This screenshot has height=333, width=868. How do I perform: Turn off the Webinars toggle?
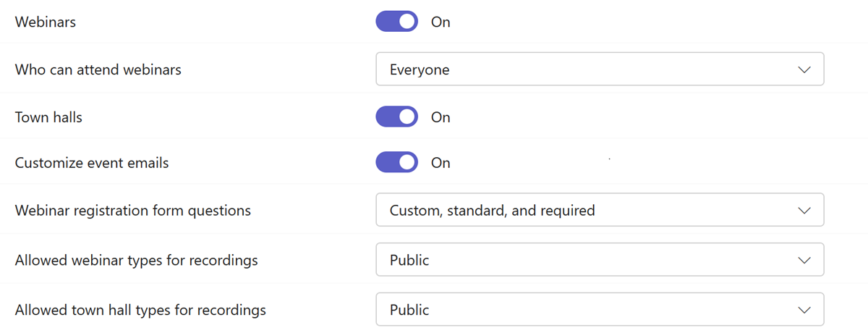coord(396,22)
